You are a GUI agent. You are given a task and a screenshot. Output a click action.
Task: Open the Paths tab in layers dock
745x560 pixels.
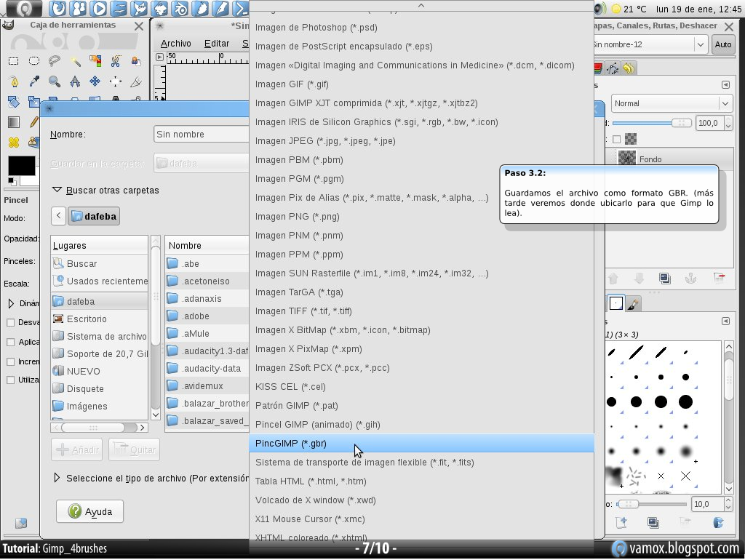pos(613,68)
